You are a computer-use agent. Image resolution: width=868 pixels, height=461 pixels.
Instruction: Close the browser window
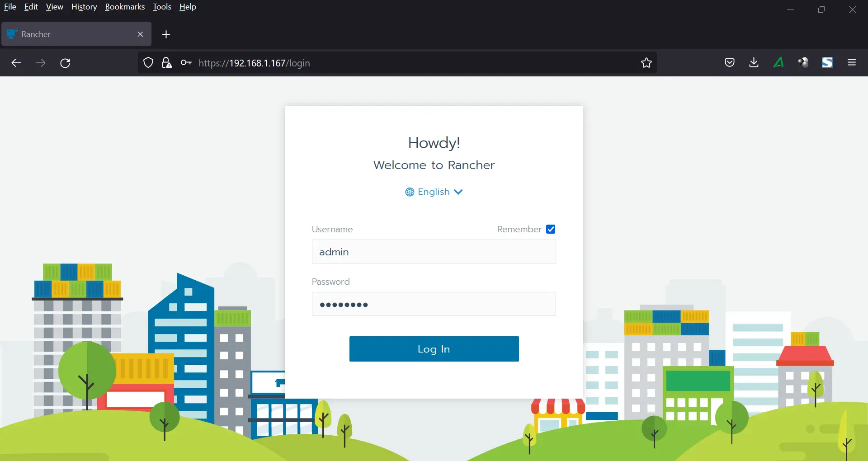coord(853,9)
